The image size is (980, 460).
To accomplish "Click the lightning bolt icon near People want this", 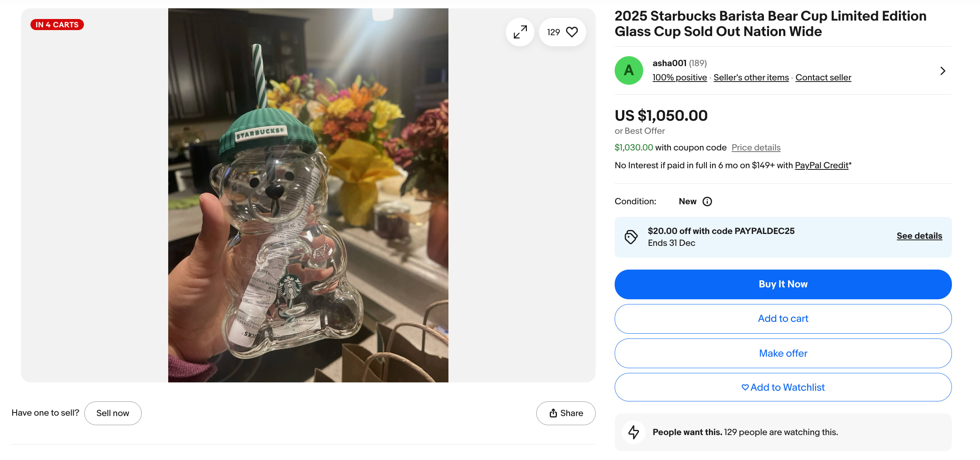I will tap(634, 432).
